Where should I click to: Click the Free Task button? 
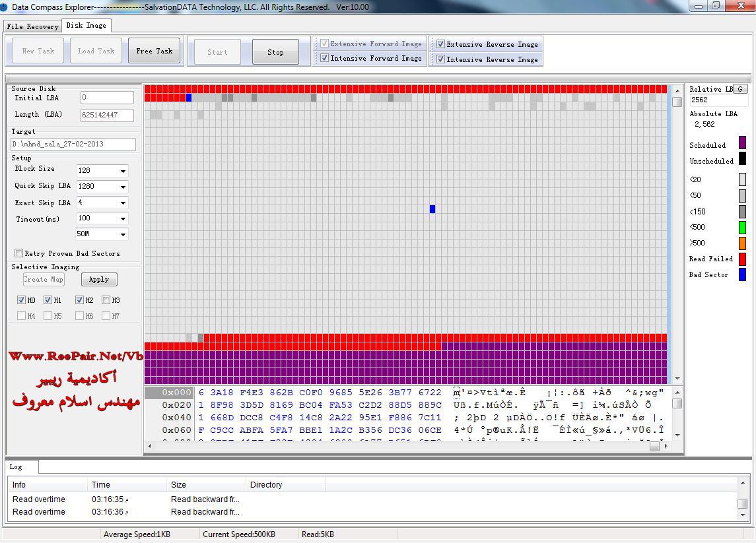tap(154, 51)
